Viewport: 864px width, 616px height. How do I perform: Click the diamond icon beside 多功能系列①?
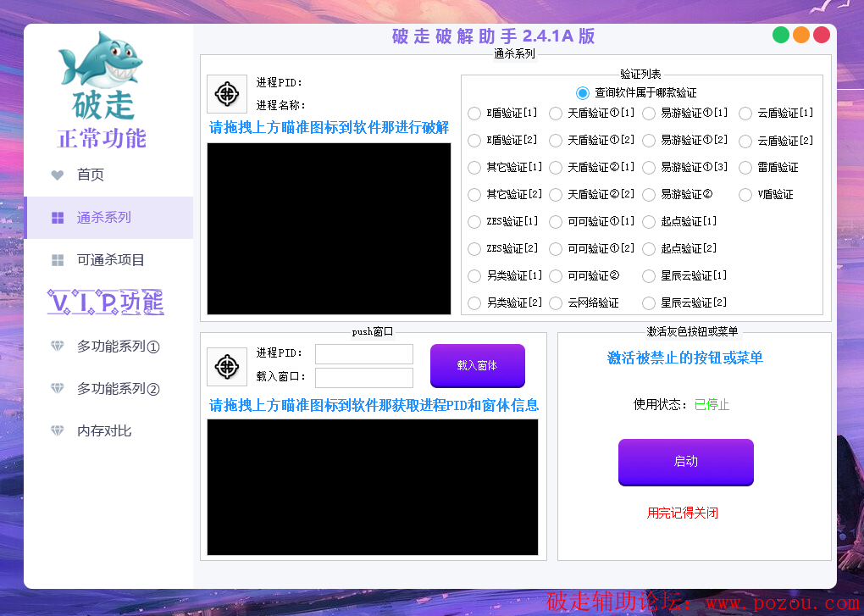click(x=58, y=347)
